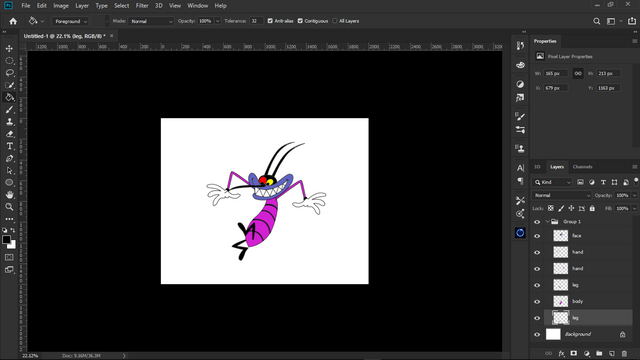Image resolution: width=640 pixels, height=360 pixels.
Task: Toggle width-height link in Properties
Action: (578, 73)
